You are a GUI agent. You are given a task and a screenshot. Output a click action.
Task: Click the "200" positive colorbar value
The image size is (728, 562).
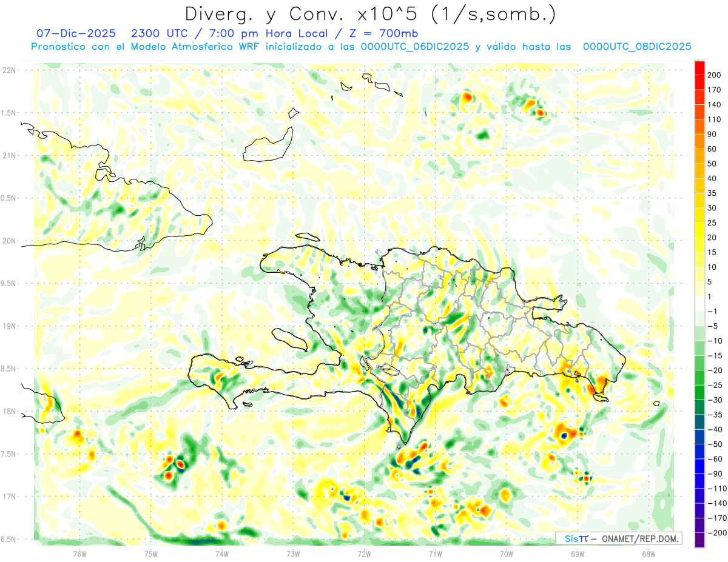pyautogui.click(x=715, y=75)
